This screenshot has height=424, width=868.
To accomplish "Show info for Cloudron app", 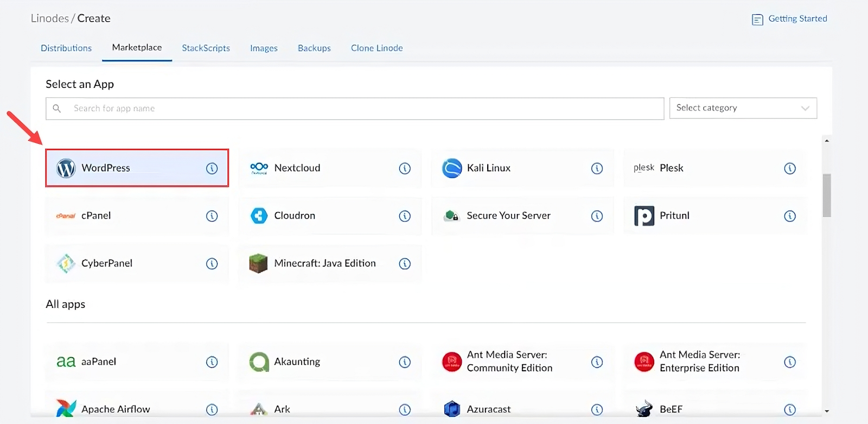I will pyautogui.click(x=405, y=216).
